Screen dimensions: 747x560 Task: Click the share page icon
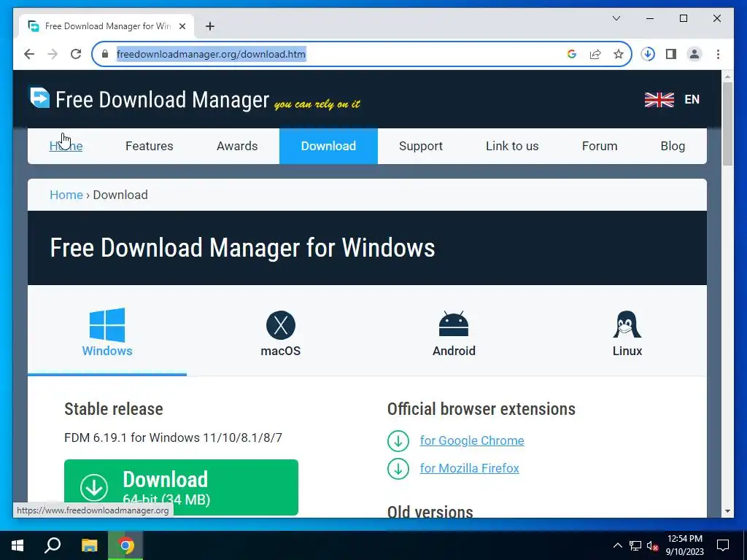click(595, 54)
